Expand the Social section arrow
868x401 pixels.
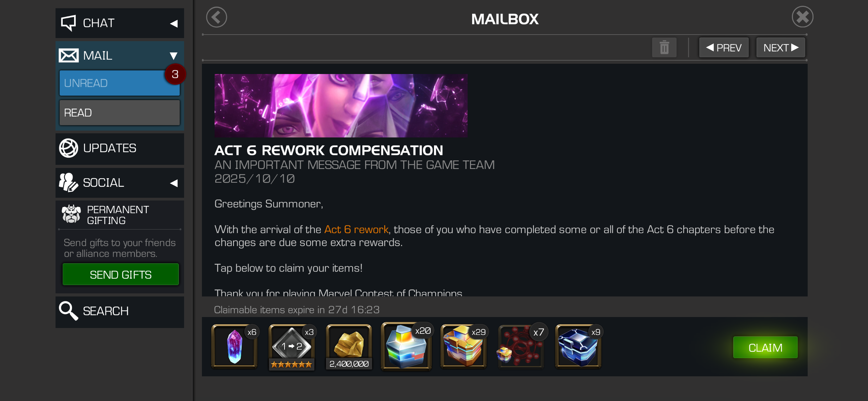point(174,183)
